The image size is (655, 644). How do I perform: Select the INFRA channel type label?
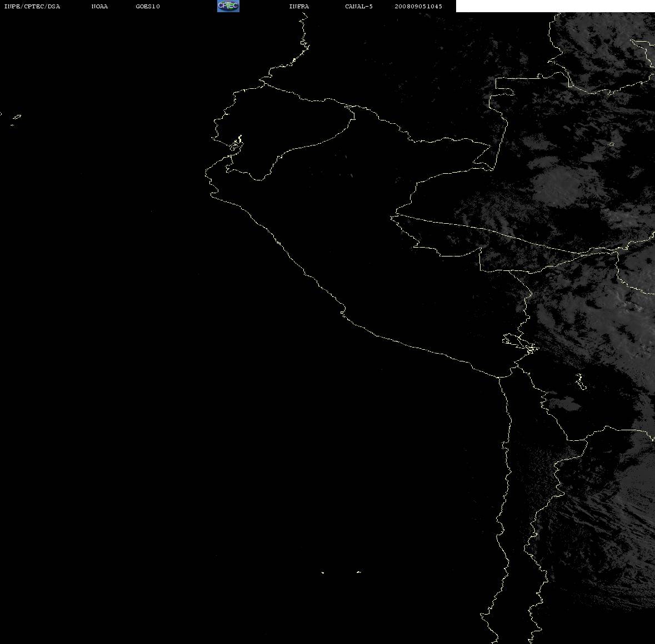click(299, 6)
